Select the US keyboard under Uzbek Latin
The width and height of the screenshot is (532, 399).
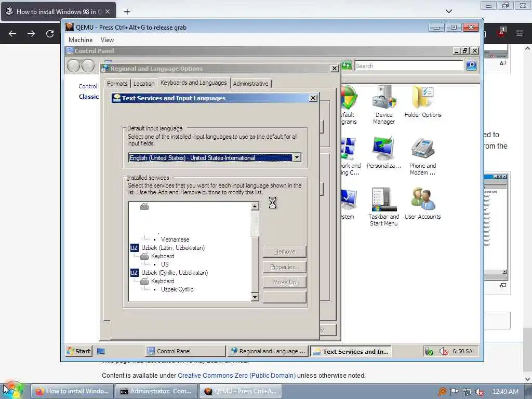click(x=165, y=264)
